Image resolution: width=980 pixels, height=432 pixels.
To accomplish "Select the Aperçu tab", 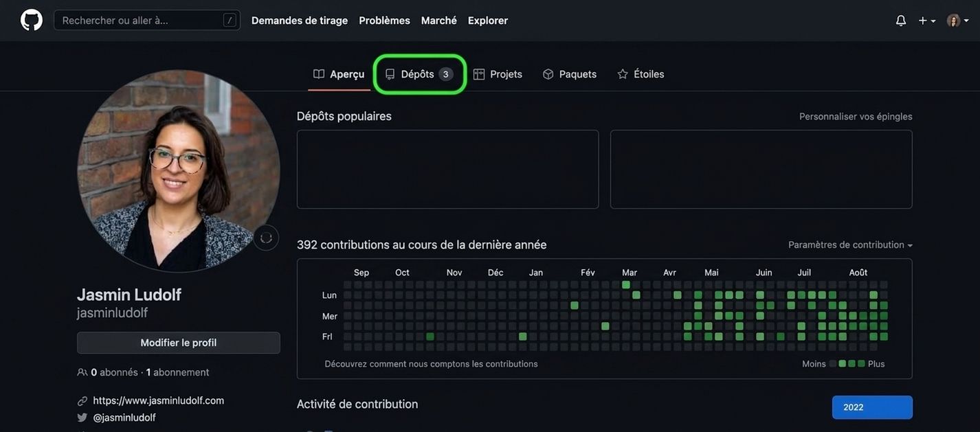I will point(339,74).
